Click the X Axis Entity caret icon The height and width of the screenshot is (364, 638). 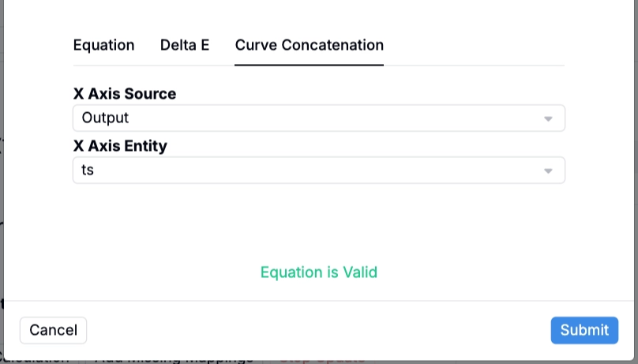[x=548, y=171]
